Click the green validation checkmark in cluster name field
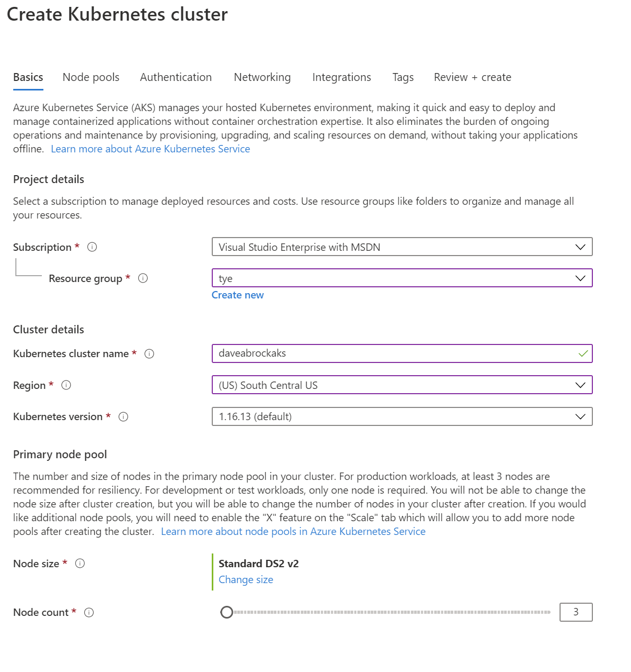 click(581, 353)
